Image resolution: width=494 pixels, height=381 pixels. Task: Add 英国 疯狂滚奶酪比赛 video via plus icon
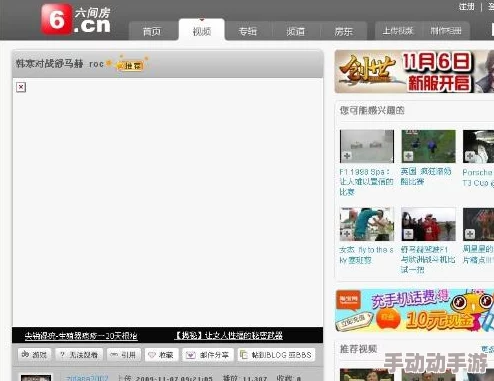point(408,156)
